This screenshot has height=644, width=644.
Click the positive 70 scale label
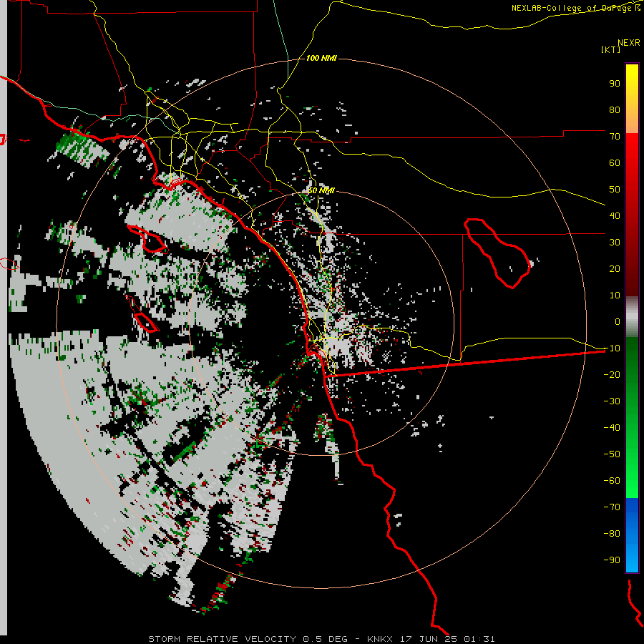[x=615, y=137]
